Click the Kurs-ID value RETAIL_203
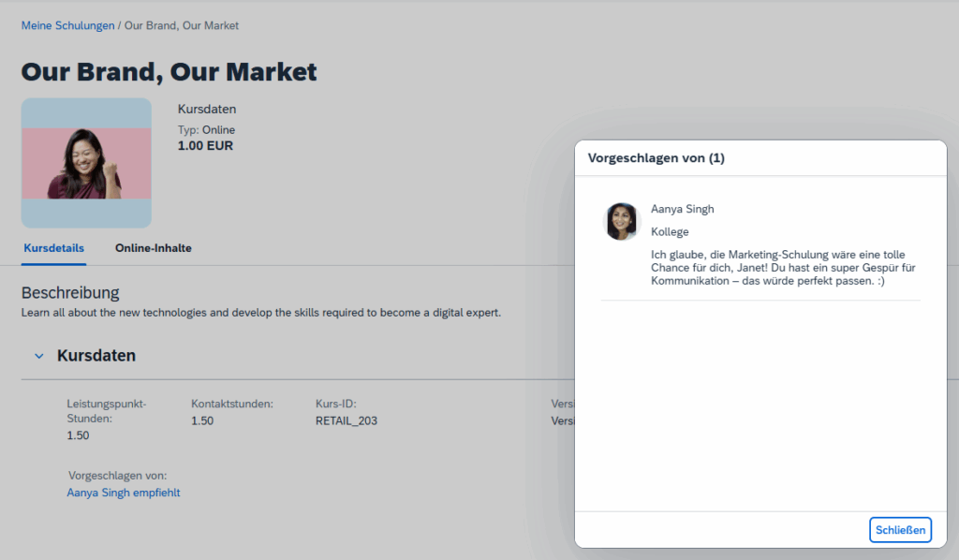 click(x=347, y=420)
